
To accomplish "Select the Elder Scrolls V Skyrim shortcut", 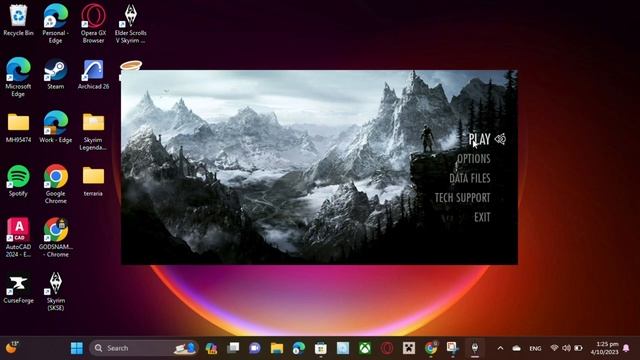I will [131, 24].
